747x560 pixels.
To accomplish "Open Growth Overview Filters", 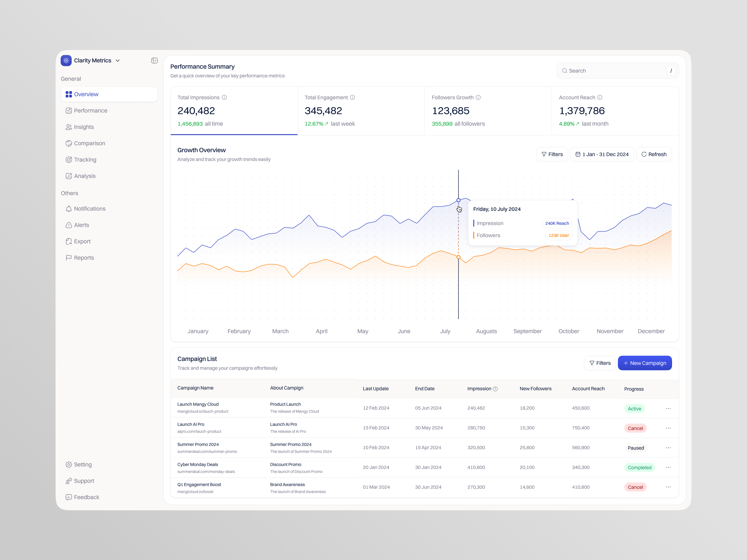I will click(x=552, y=154).
